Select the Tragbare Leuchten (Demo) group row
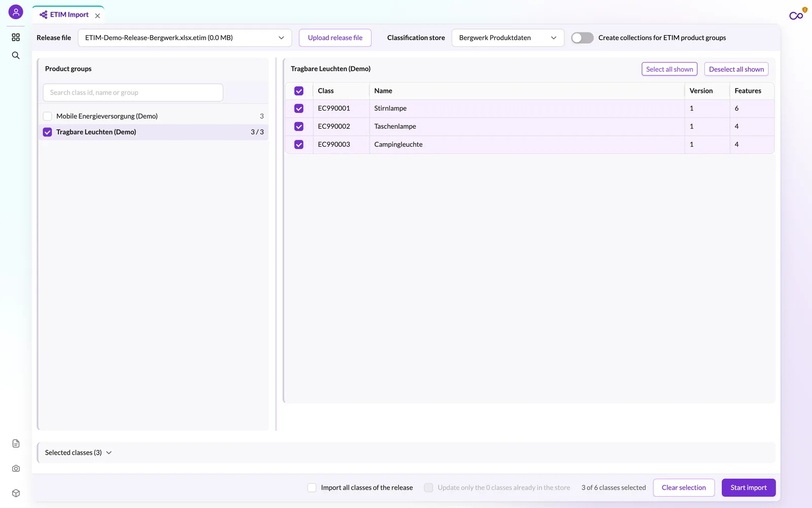The image size is (812, 508). coord(153,132)
